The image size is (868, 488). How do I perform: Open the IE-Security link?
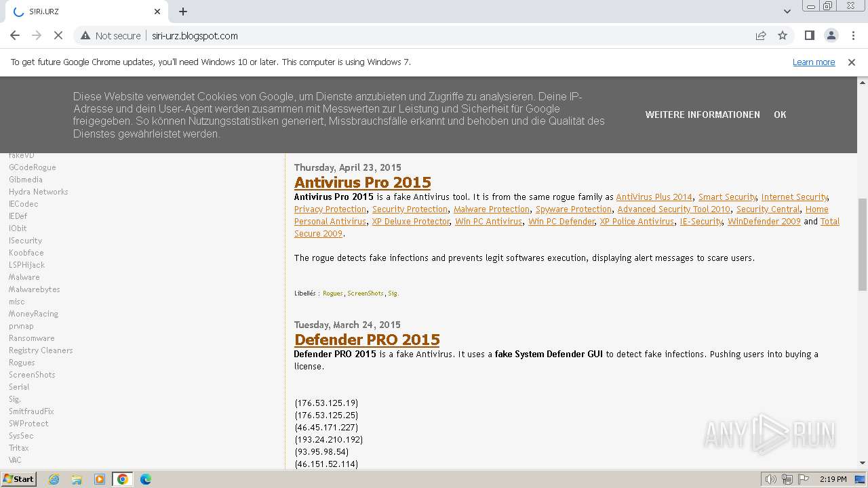tap(701, 222)
